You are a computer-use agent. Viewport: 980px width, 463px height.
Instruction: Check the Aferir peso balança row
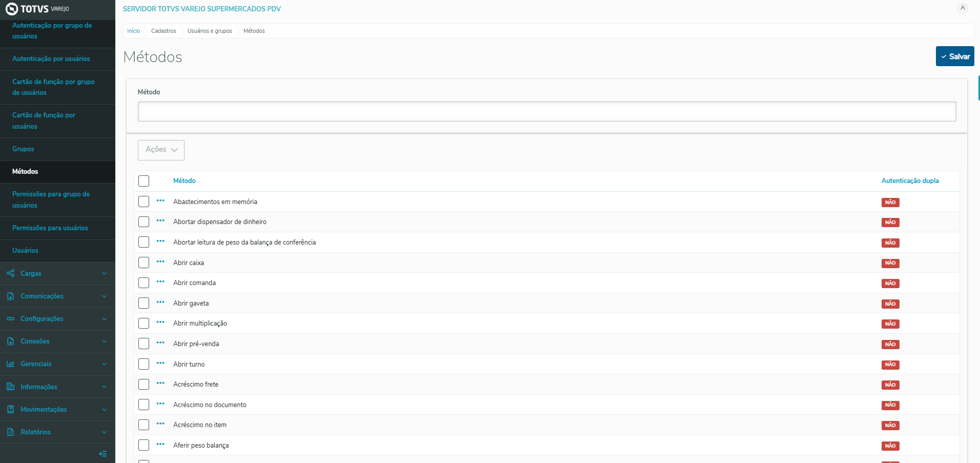144,445
